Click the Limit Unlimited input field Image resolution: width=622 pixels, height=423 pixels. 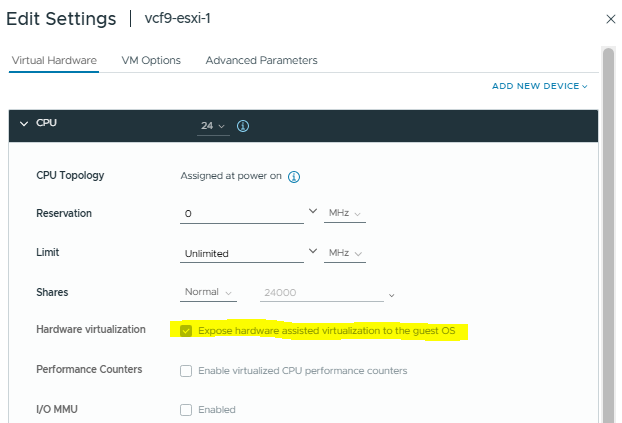tap(240, 253)
